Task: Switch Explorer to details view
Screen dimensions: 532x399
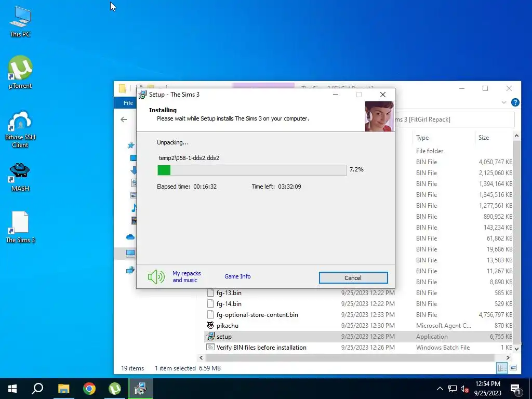Action: 502,368
